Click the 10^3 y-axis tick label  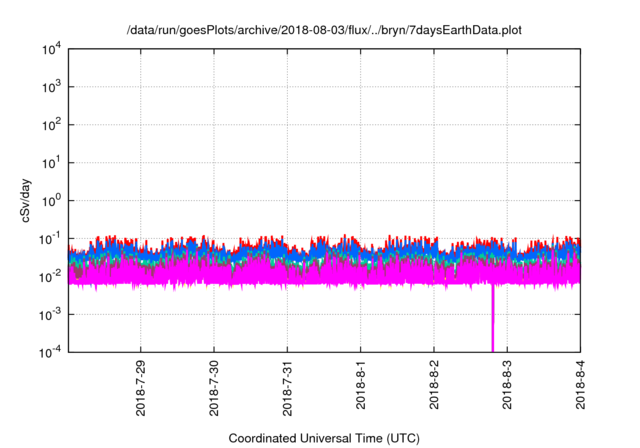pyautogui.click(x=52, y=88)
